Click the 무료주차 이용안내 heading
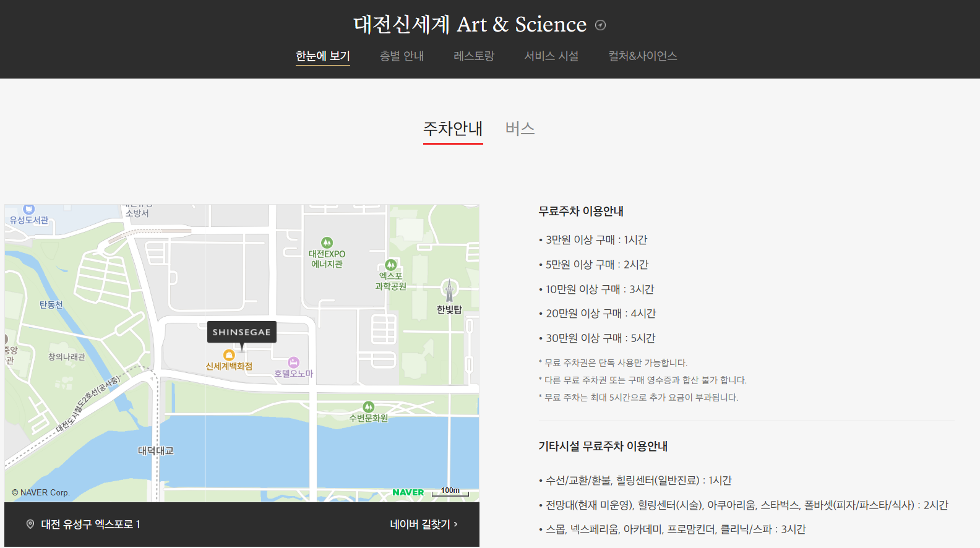This screenshot has width=980, height=548. tap(581, 212)
